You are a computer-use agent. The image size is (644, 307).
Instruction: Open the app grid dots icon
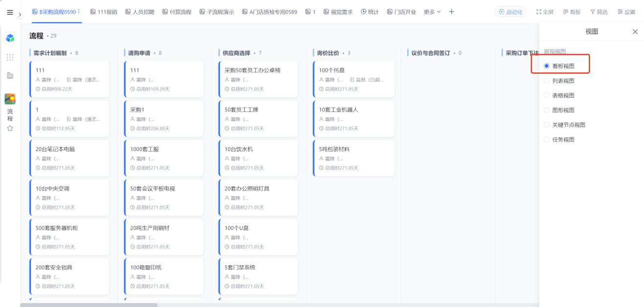point(10,57)
